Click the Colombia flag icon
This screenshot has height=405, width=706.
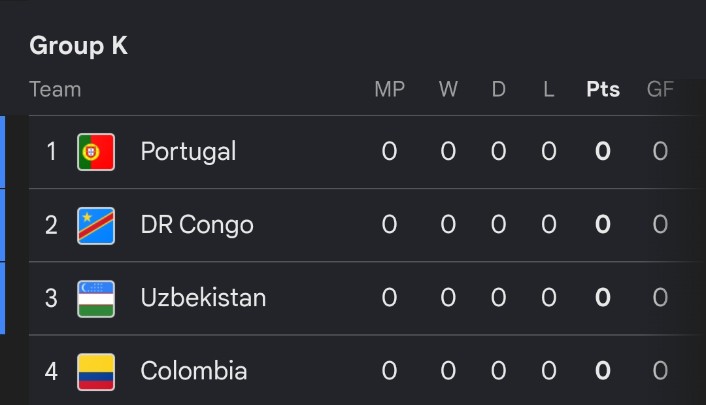tap(96, 372)
